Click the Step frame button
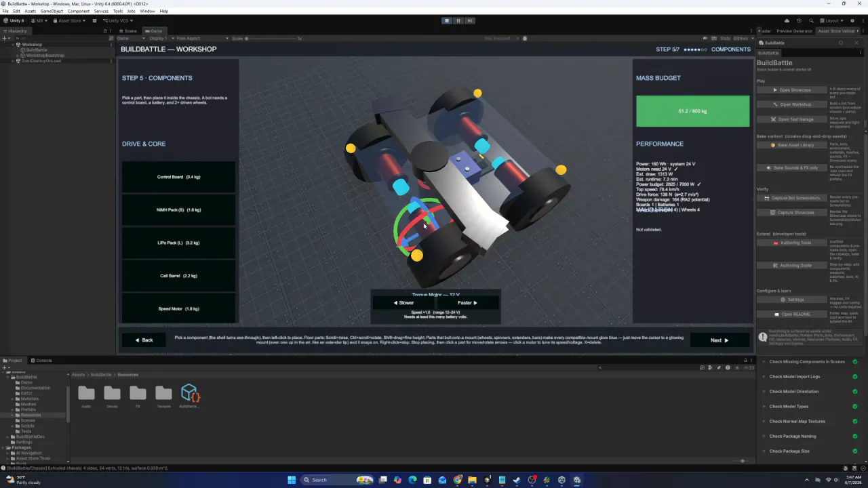 tap(469, 20)
